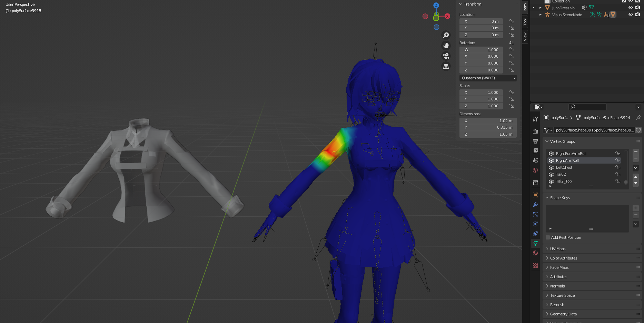Open the Quaternion (WXYZ) rotation mode dropdown
The image size is (644, 323).
click(x=488, y=78)
